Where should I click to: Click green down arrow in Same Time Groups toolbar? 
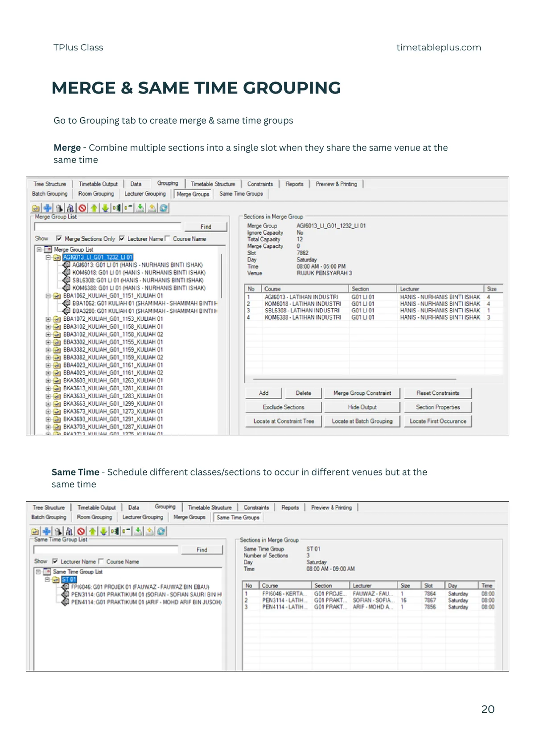pyautogui.click(x=103, y=531)
